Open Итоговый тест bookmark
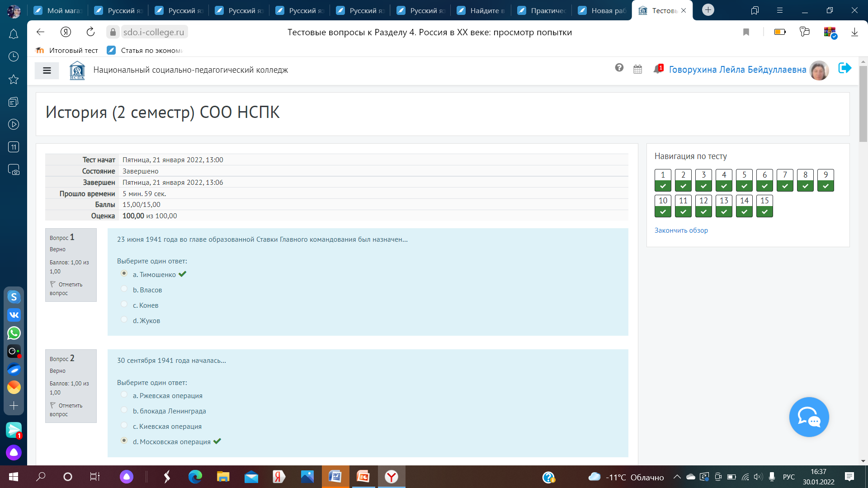The height and width of the screenshot is (488, 868). pos(67,50)
